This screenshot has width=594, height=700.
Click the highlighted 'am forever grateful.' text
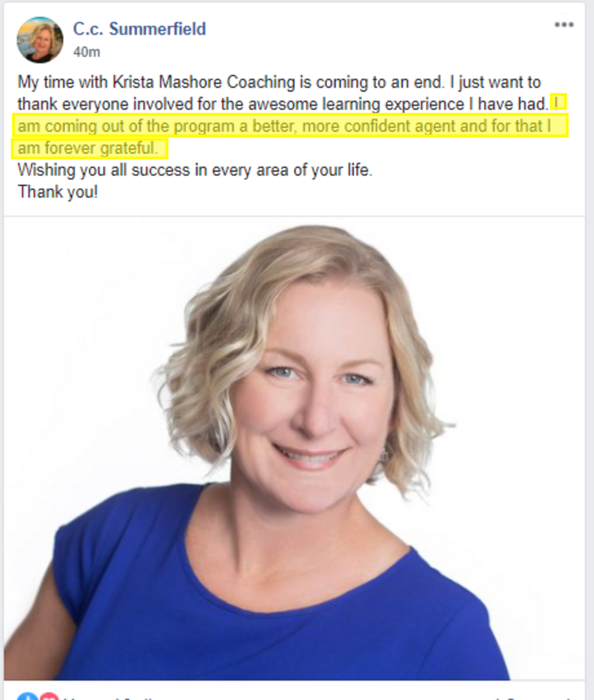click(88, 148)
